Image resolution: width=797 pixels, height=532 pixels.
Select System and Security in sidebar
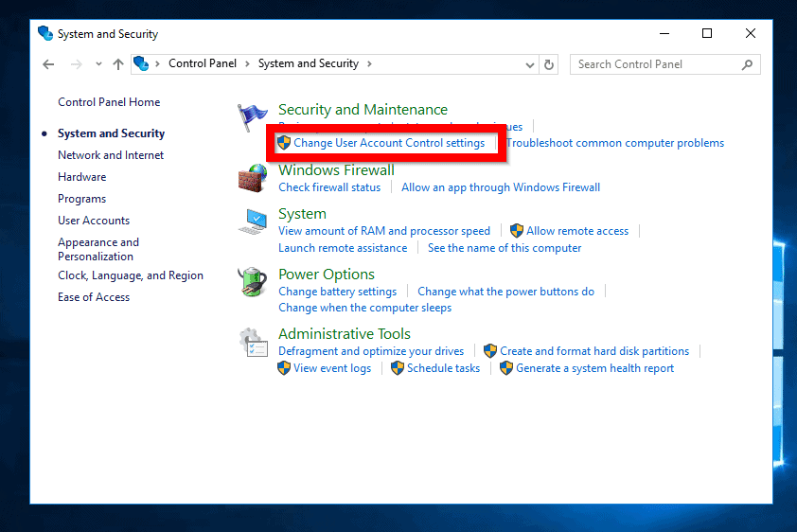point(112,133)
